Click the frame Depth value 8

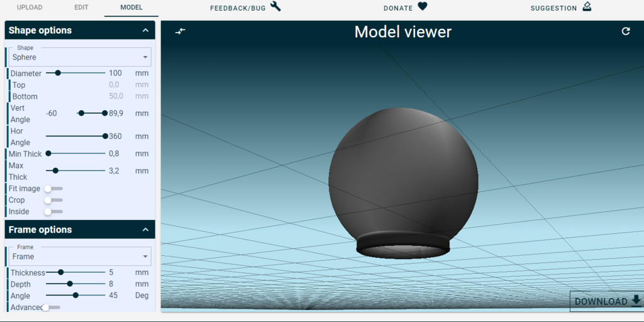[111, 284]
